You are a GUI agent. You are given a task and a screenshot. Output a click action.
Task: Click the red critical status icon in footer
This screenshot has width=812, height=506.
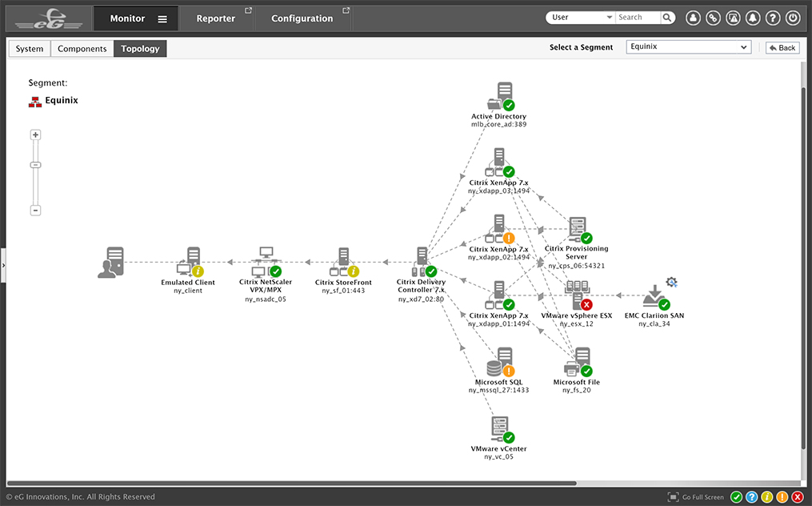pos(798,497)
